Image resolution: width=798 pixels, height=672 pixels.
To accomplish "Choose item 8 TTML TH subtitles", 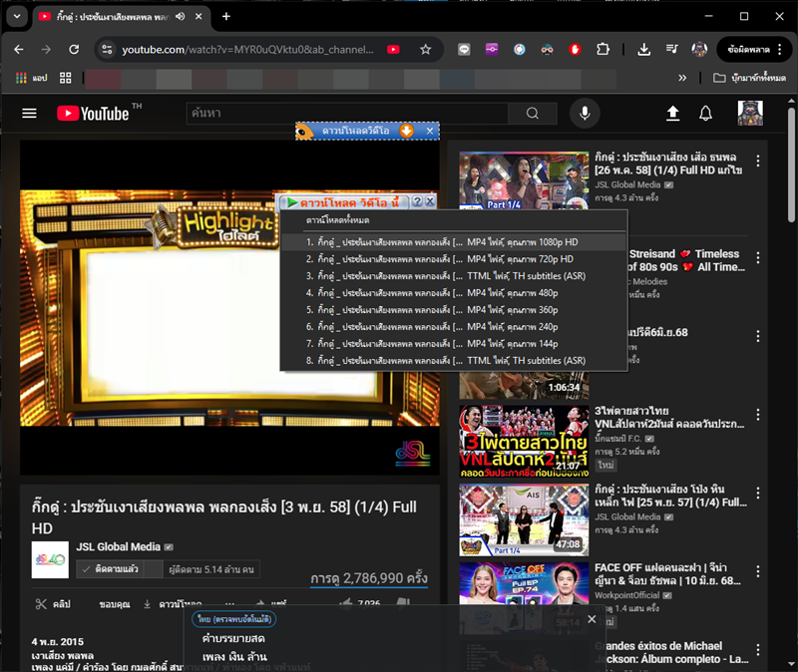I will pyautogui.click(x=453, y=361).
